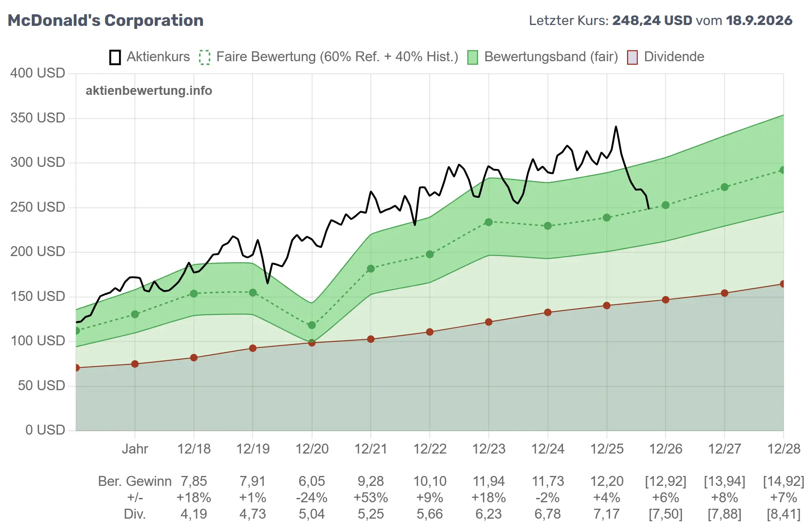Click the green fair value dot at 12/23
The width and height of the screenshot is (812, 532).
pyautogui.click(x=489, y=222)
